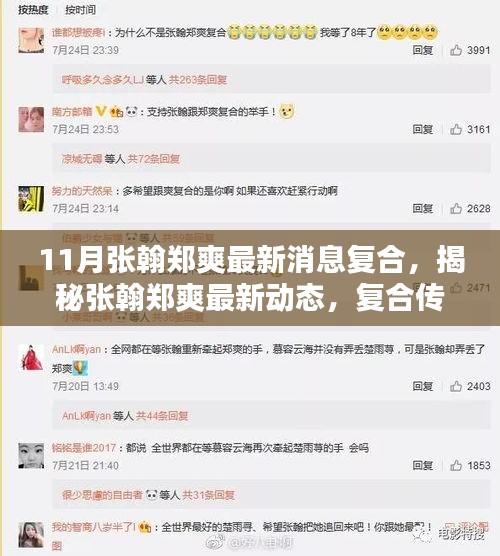Click the yellow V verified badge
The height and width of the screenshot is (556, 500).
pos(101,111)
